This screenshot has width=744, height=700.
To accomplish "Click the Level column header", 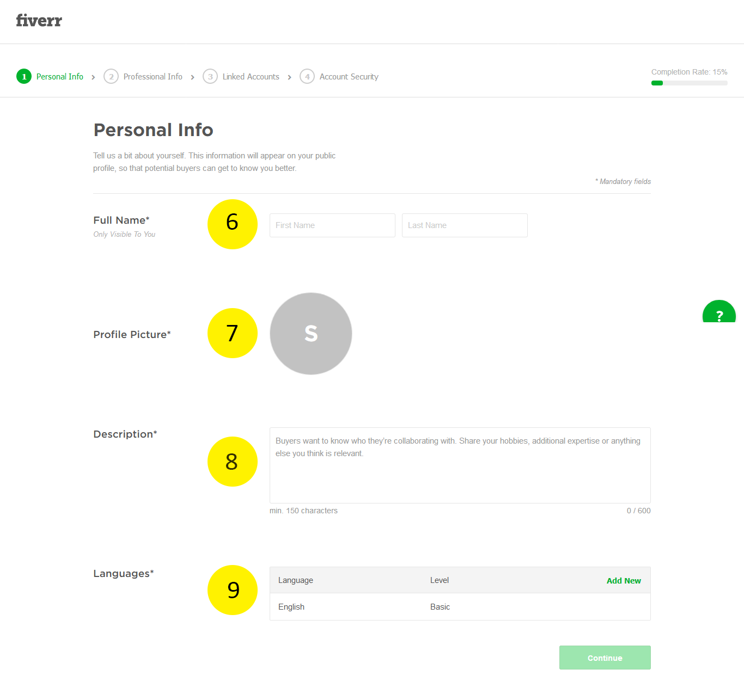I will click(x=440, y=580).
